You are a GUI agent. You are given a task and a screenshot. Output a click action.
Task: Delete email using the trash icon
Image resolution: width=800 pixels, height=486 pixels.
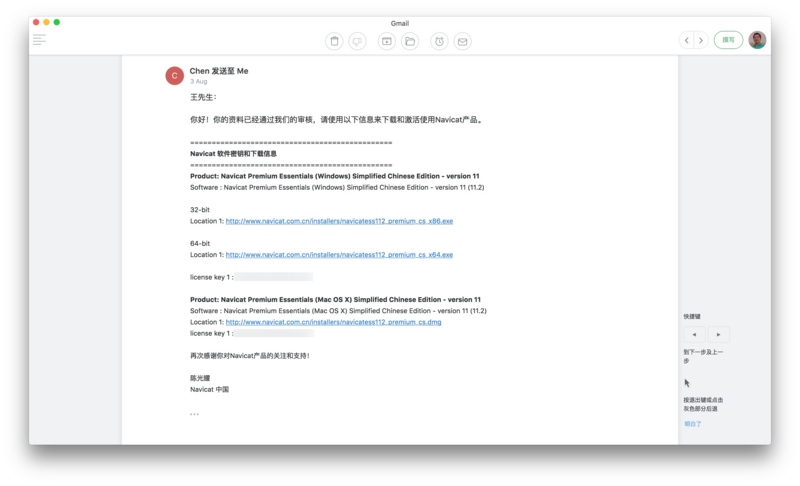pyautogui.click(x=334, y=41)
